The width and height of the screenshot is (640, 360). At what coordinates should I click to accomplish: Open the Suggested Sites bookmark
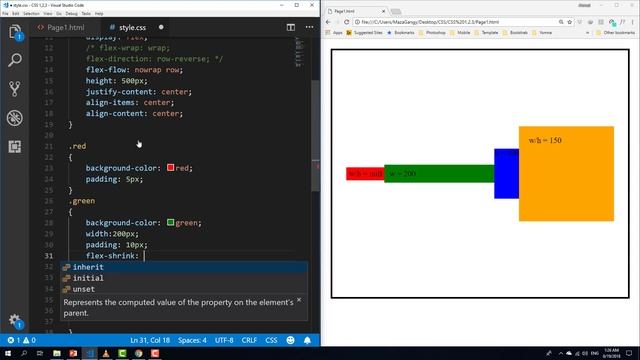[364, 33]
